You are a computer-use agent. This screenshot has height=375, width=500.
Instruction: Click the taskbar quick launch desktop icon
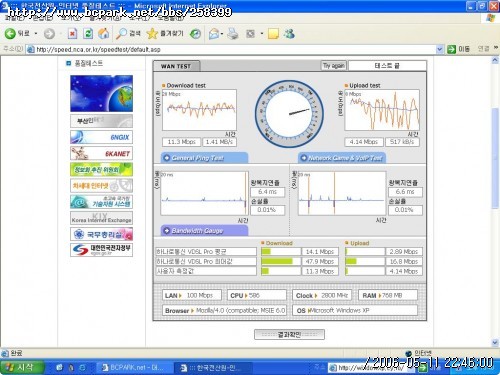click(x=59, y=367)
